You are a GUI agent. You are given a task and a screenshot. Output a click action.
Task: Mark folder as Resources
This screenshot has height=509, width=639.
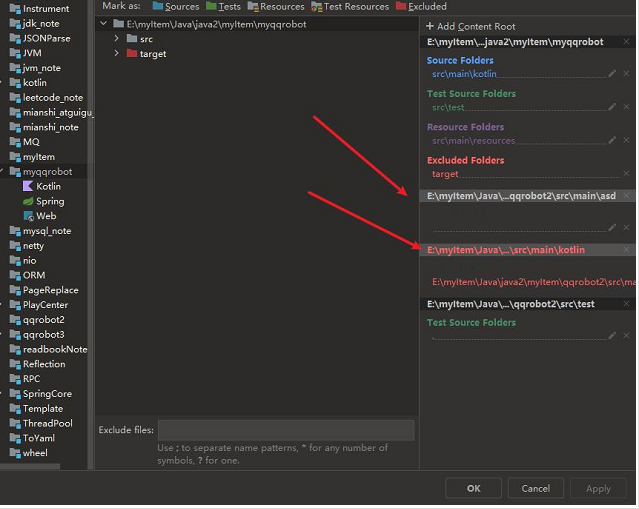pyautogui.click(x=276, y=7)
